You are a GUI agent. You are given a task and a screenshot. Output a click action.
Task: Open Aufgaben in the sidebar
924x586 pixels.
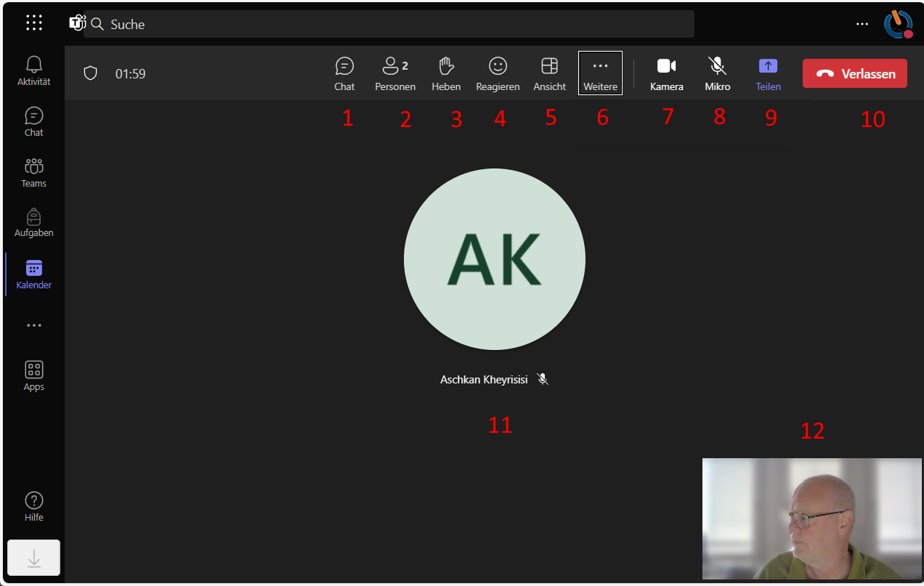34,222
